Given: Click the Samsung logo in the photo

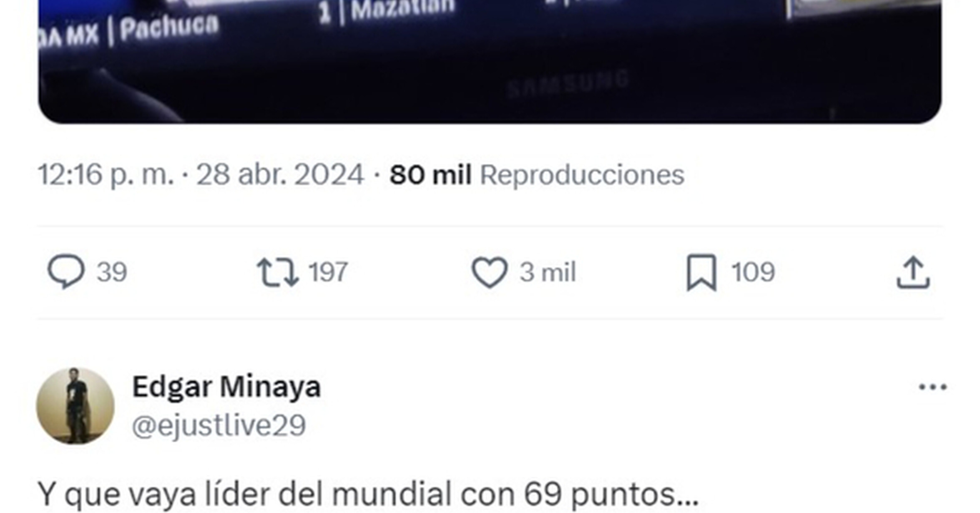Looking at the screenshot, I should (569, 84).
